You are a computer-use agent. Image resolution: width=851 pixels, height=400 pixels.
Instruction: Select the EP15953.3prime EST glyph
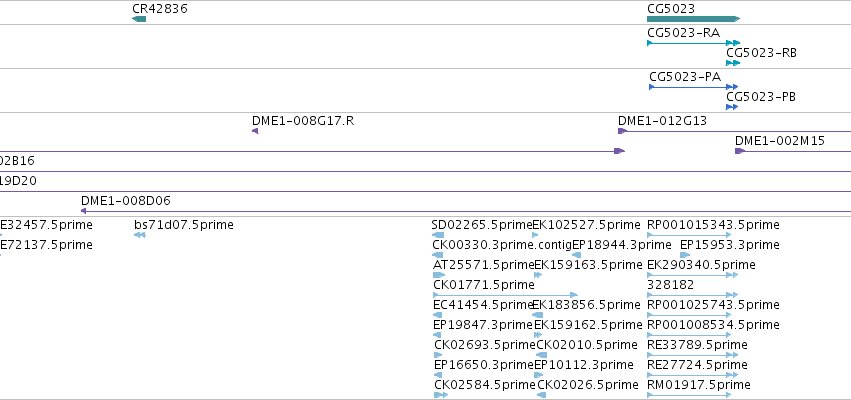[685, 255]
